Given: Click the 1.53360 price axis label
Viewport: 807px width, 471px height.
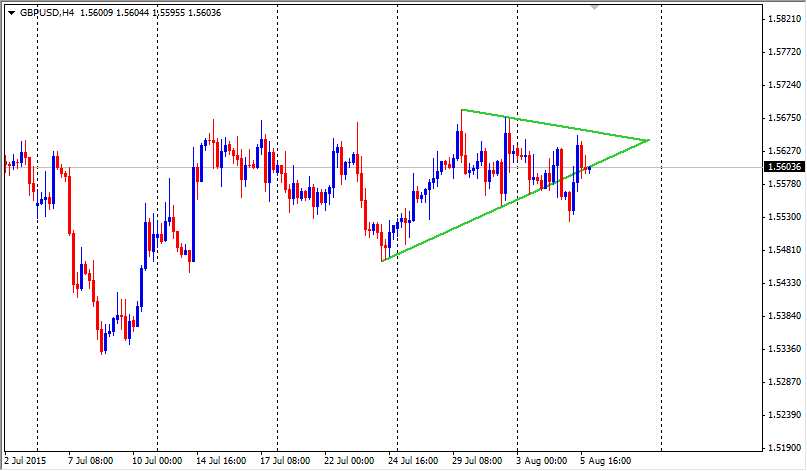Looking at the screenshot, I should pyautogui.click(x=784, y=348).
